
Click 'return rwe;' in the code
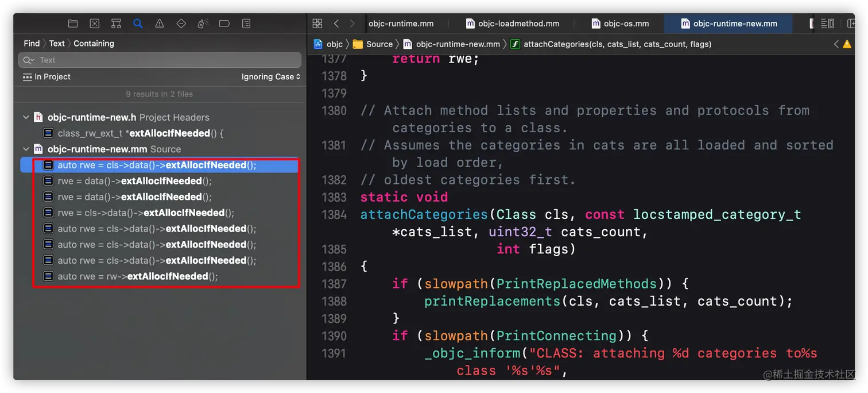click(436, 59)
